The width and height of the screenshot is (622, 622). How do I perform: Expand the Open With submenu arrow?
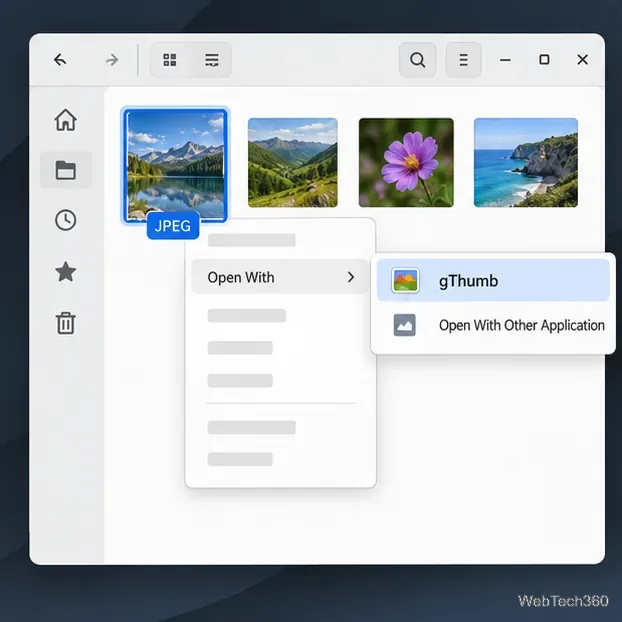pyautogui.click(x=351, y=277)
